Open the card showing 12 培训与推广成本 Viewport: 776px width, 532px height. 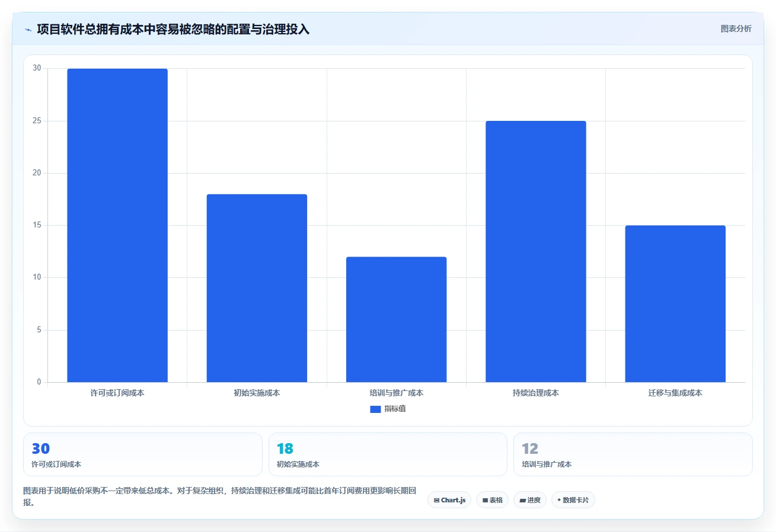633,454
